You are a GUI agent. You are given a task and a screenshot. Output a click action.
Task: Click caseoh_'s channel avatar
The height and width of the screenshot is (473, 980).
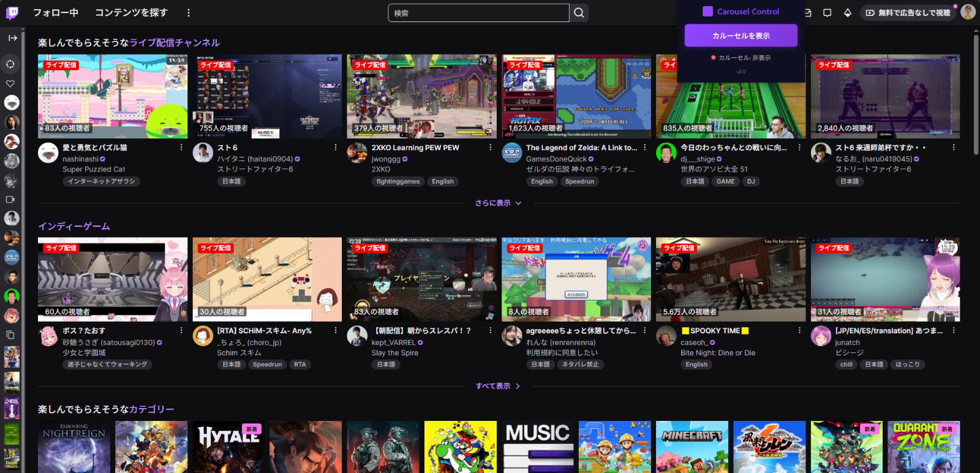pyautogui.click(x=666, y=336)
